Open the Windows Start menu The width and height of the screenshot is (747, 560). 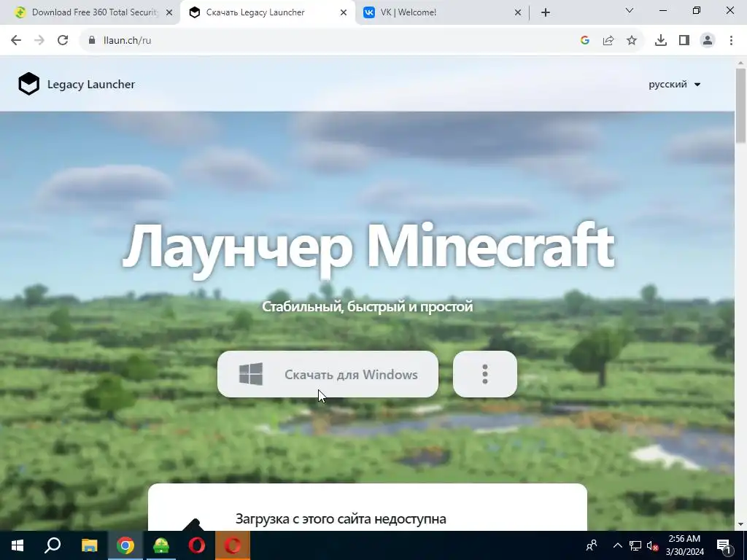tap(18, 545)
